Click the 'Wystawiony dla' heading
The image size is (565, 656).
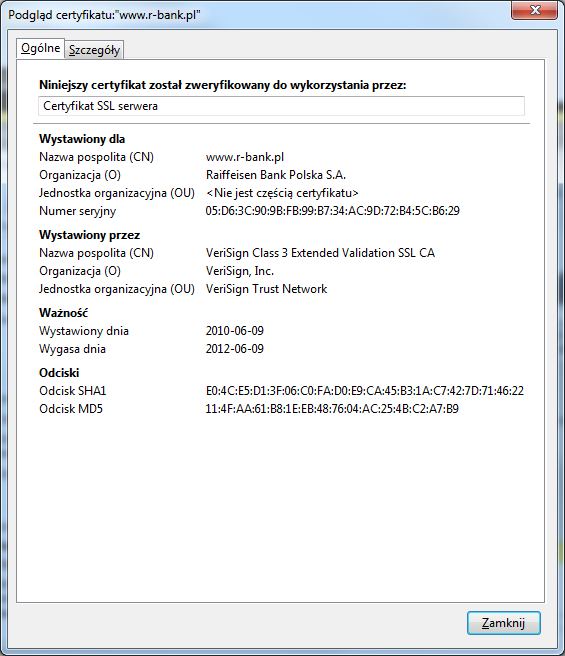tap(82, 139)
